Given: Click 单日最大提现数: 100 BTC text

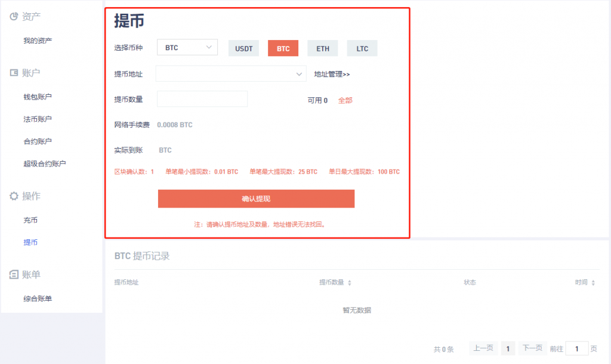Looking at the screenshot, I should (364, 171).
